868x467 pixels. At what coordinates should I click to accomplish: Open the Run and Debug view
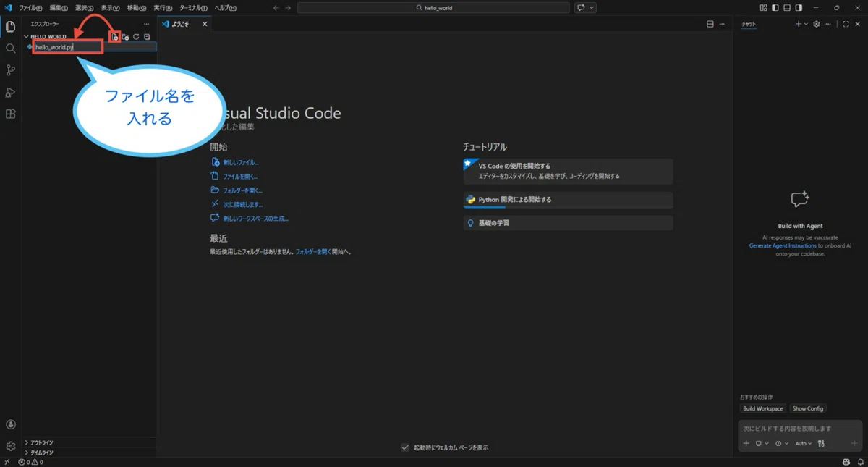point(10,92)
